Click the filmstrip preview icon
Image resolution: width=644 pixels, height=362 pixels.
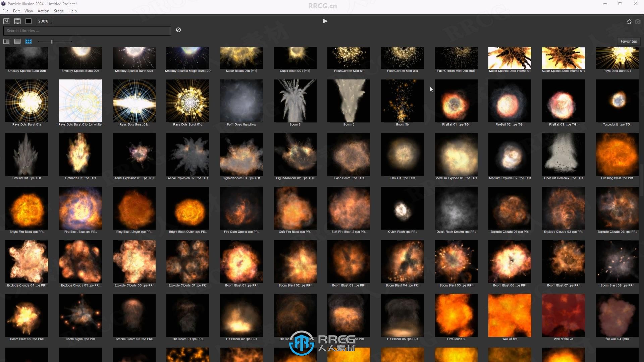click(17, 21)
